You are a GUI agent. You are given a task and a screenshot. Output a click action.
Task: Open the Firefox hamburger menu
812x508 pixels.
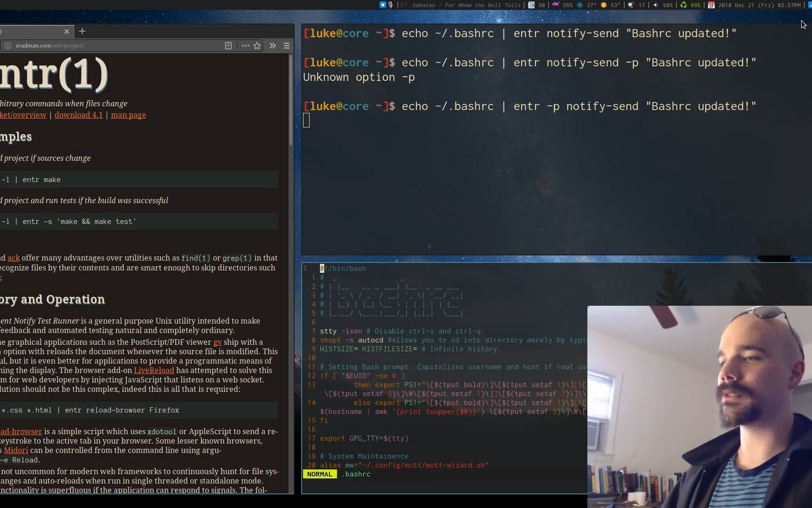pyautogui.click(x=287, y=46)
